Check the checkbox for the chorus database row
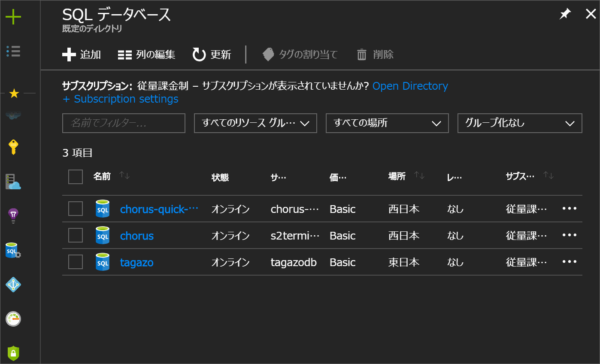This screenshot has width=600, height=364. tap(75, 235)
